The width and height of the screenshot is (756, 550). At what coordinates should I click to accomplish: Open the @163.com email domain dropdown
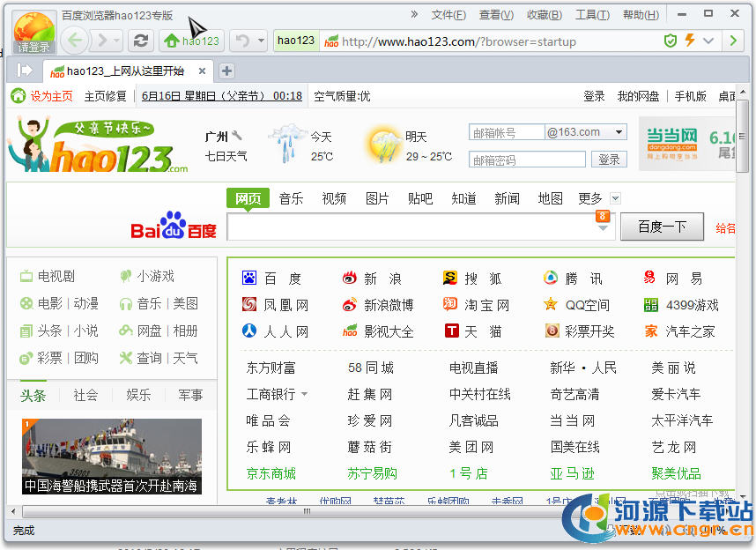tap(619, 132)
